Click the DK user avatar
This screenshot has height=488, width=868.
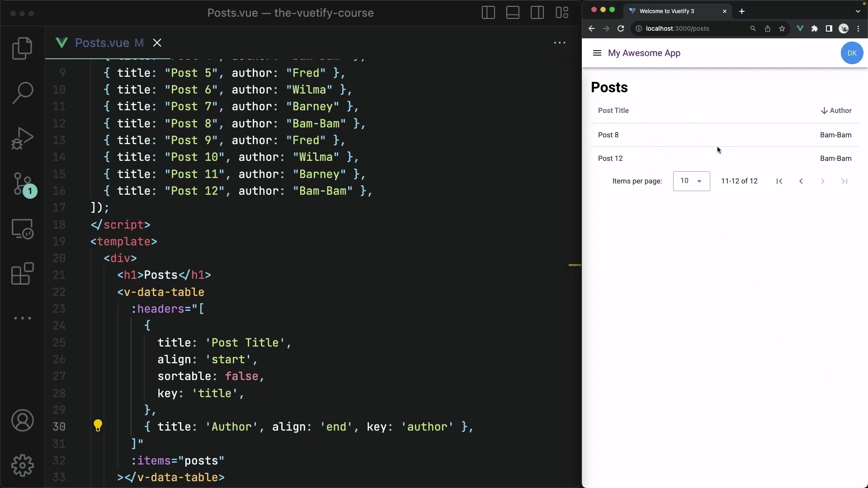[x=852, y=53]
